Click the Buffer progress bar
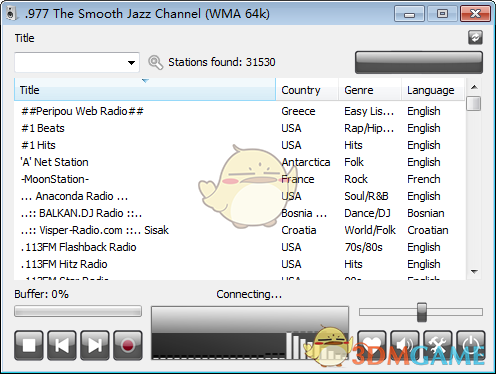Image resolution: width=496 pixels, height=374 pixels. (x=78, y=311)
